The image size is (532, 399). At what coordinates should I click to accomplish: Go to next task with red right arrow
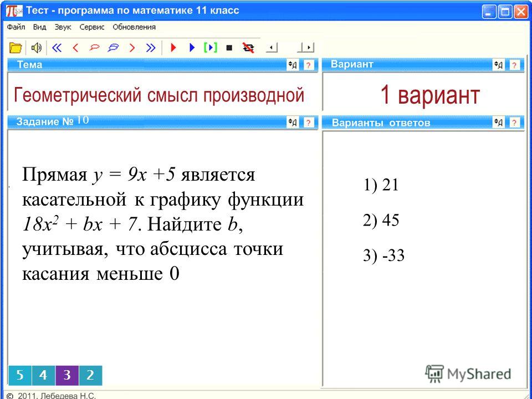tap(132, 48)
